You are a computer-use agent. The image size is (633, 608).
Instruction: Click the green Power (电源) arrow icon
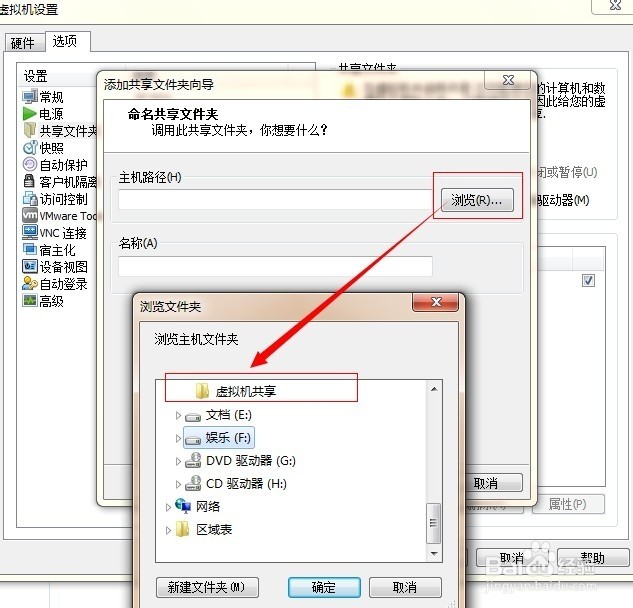(29, 113)
